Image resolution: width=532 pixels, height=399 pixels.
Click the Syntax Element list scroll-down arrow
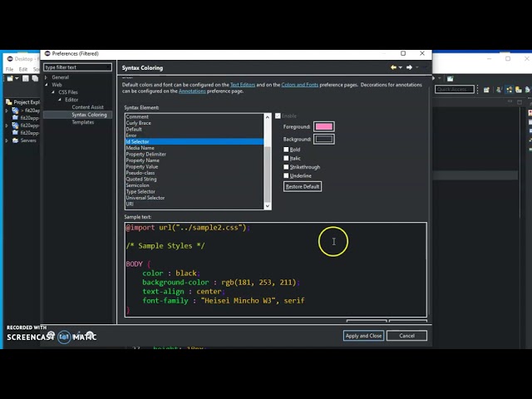point(268,206)
